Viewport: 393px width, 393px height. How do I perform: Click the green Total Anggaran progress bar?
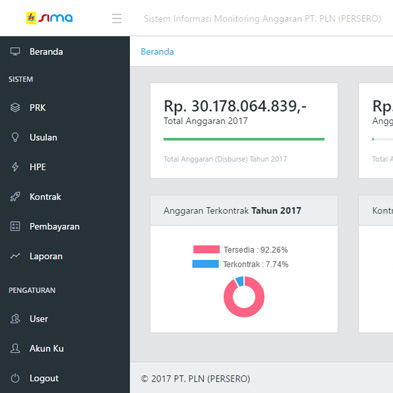244,139
